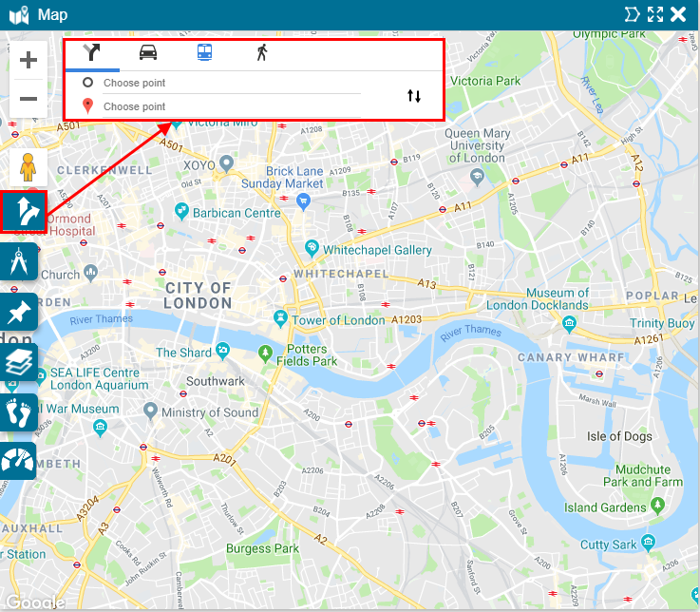
Task: Select the compass measure tool
Action: [x=19, y=261]
